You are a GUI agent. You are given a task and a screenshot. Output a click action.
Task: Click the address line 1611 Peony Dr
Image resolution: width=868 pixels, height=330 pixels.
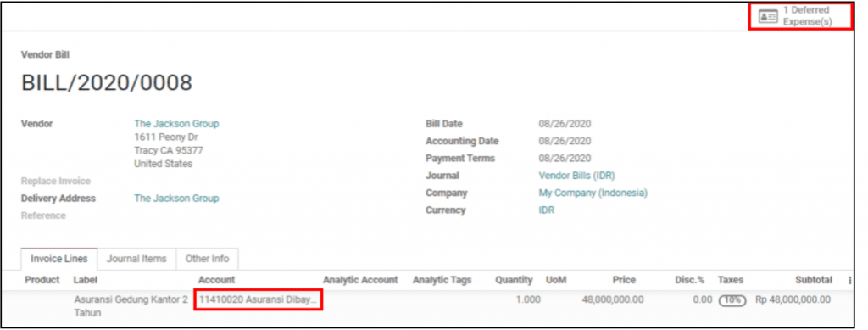click(166, 137)
